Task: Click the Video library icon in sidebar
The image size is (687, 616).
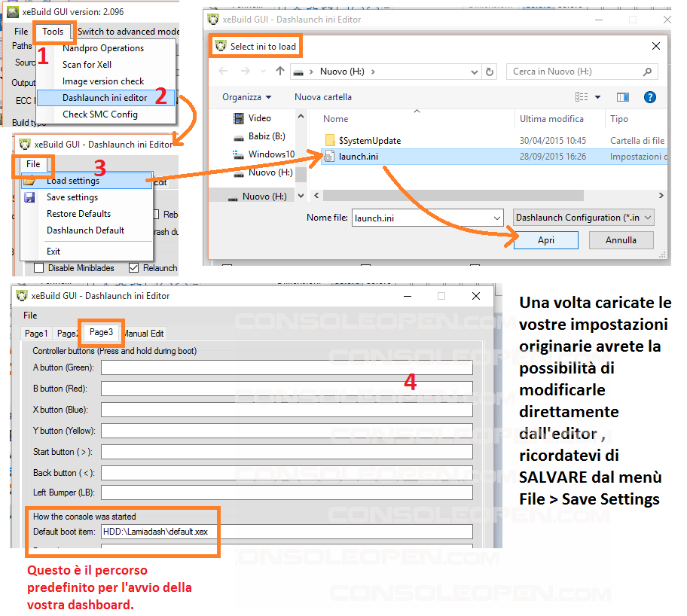Action: click(239, 118)
